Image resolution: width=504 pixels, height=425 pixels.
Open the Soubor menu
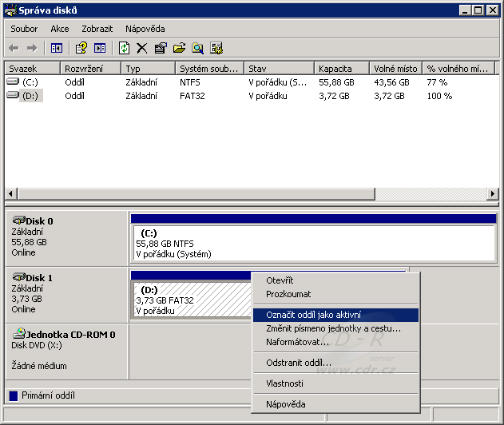[x=24, y=29]
